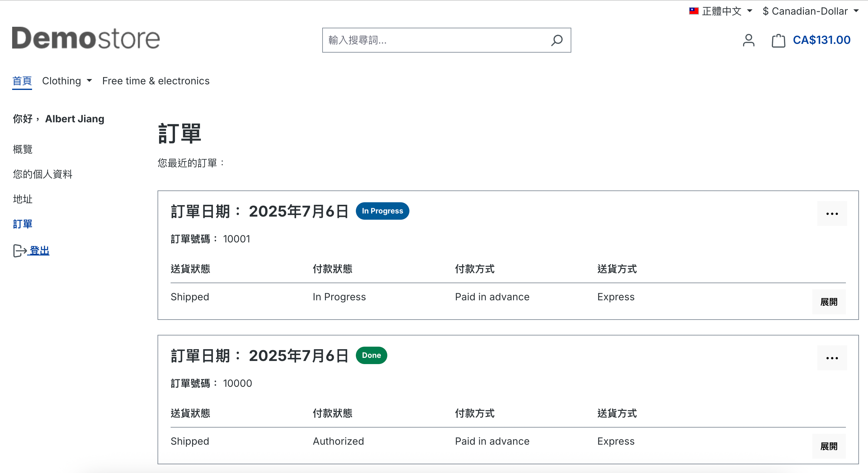Click the 訂單 page heading
Screen dimensions: 868x473
pos(180,133)
